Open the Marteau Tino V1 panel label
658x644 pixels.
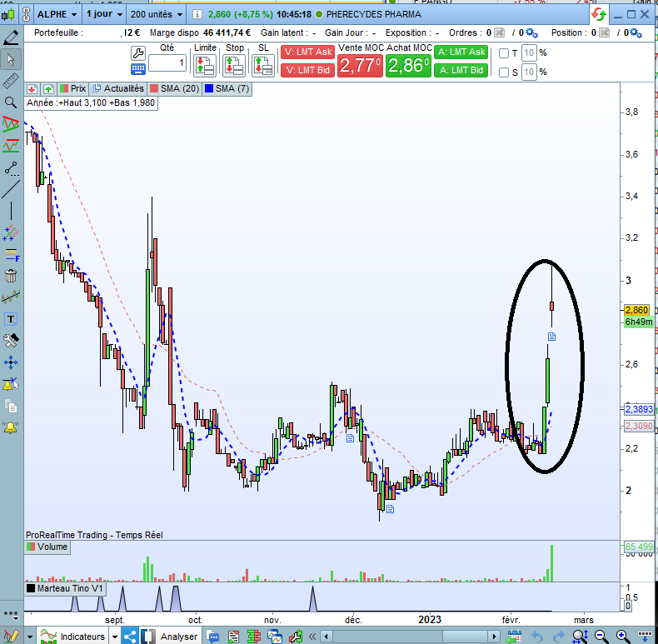click(x=65, y=588)
